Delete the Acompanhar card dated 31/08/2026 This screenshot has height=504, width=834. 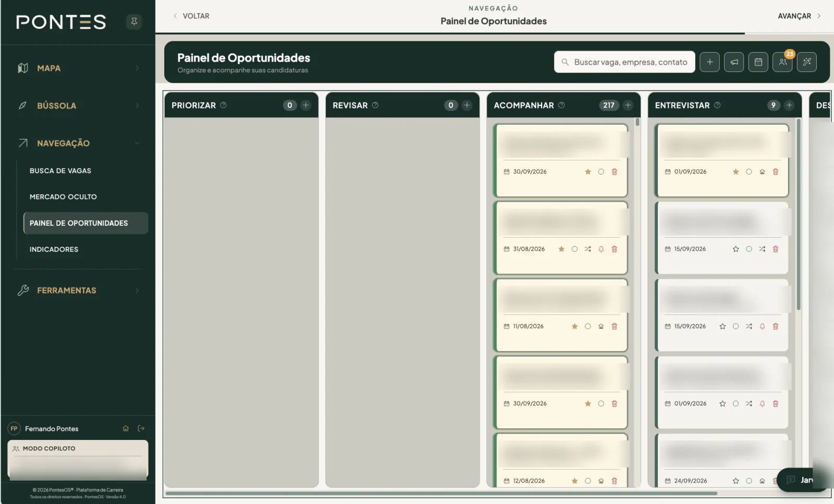click(x=615, y=249)
